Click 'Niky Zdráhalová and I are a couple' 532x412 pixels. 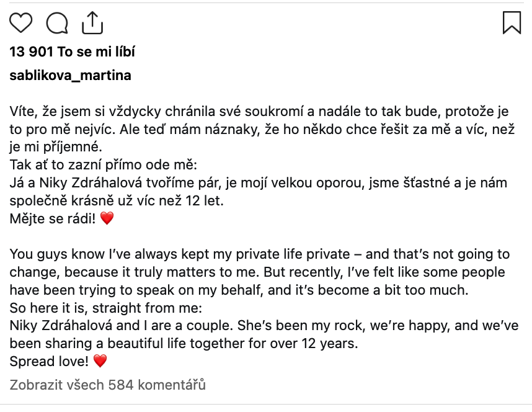121,325
